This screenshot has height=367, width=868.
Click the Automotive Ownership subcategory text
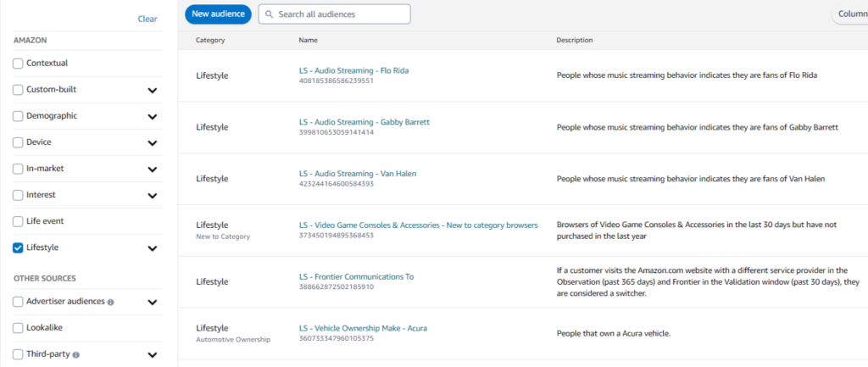click(233, 340)
